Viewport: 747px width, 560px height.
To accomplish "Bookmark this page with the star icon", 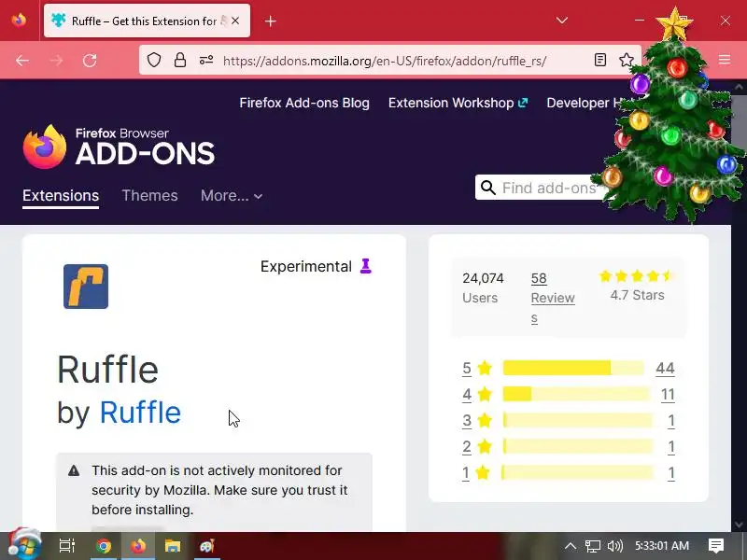I will pyautogui.click(x=626, y=60).
